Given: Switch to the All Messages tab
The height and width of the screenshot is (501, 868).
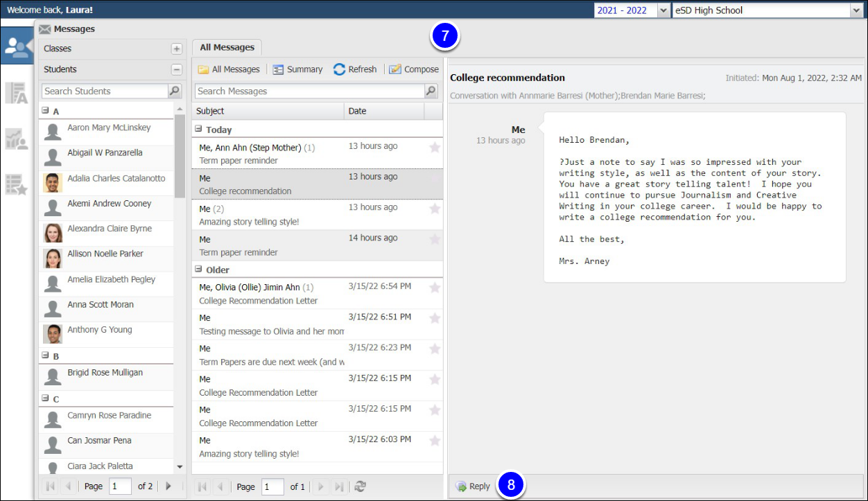Looking at the screenshot, I should (x=227, y=47).
